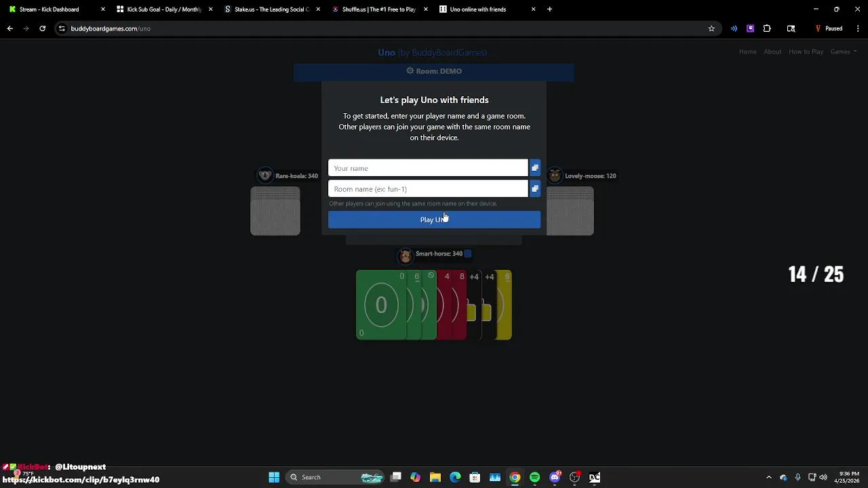Show hidden system tray icons
The image size is (868, 488).
[769, 477]
